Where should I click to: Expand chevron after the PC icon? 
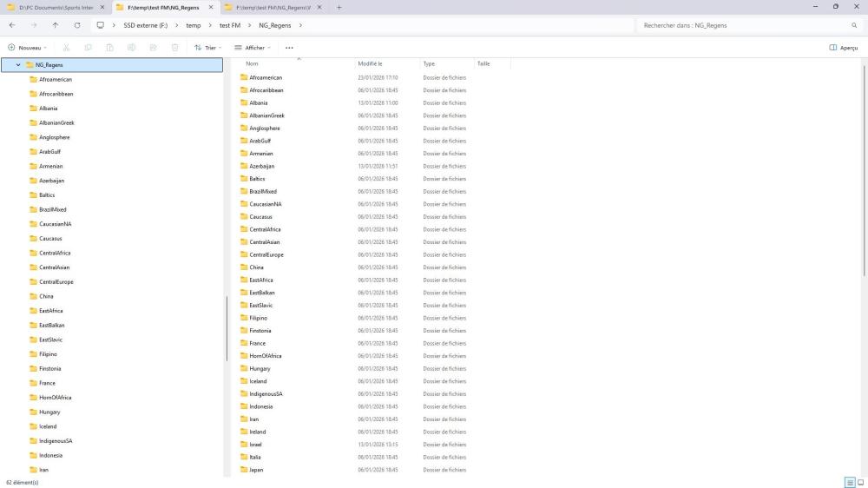[114, 25]
